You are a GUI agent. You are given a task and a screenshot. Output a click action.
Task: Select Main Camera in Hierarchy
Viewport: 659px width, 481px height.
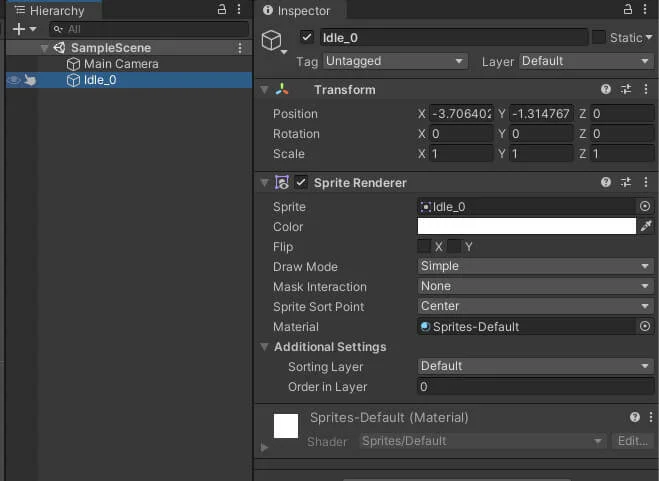coord(121,64)
